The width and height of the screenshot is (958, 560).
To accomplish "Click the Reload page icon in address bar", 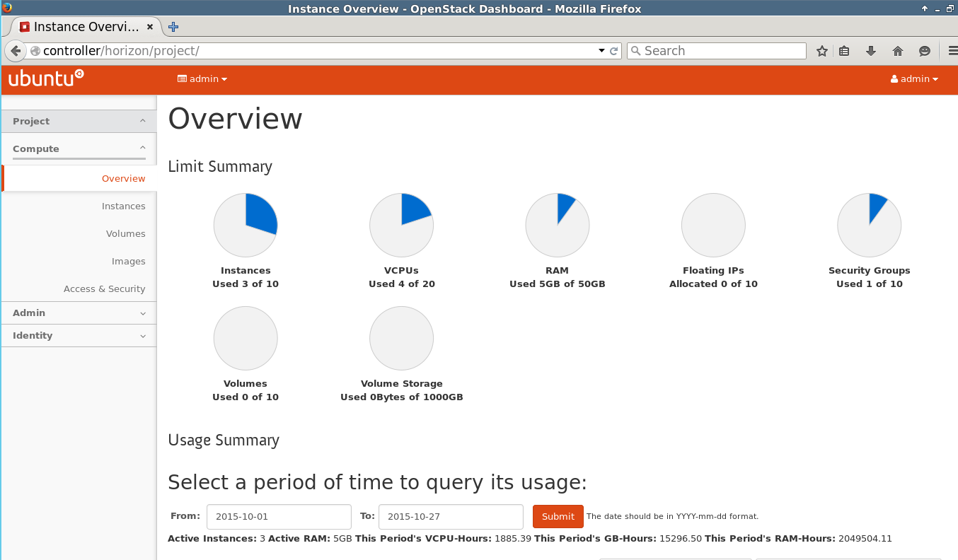I will coord(613,51).
